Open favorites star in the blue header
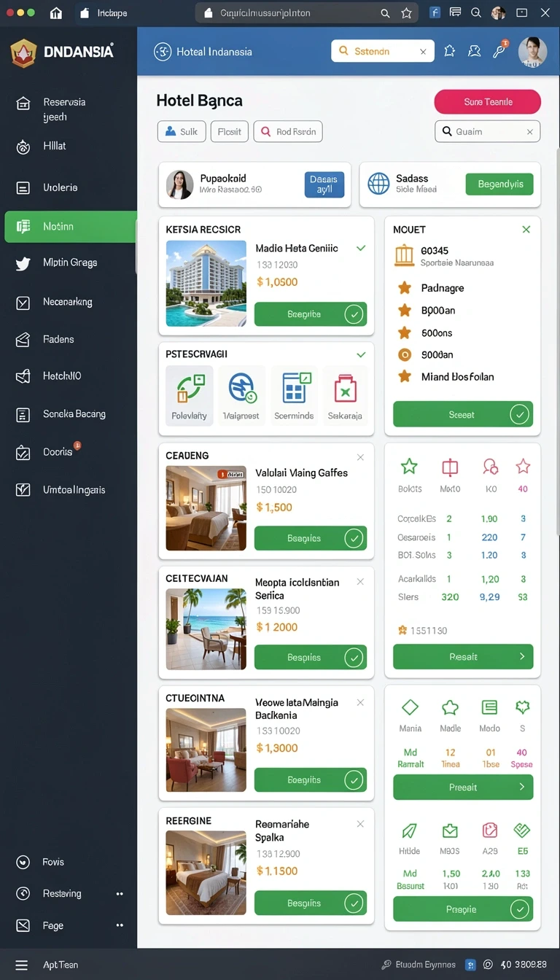This screenshot has width=560, height=980. tap(450, 51)
